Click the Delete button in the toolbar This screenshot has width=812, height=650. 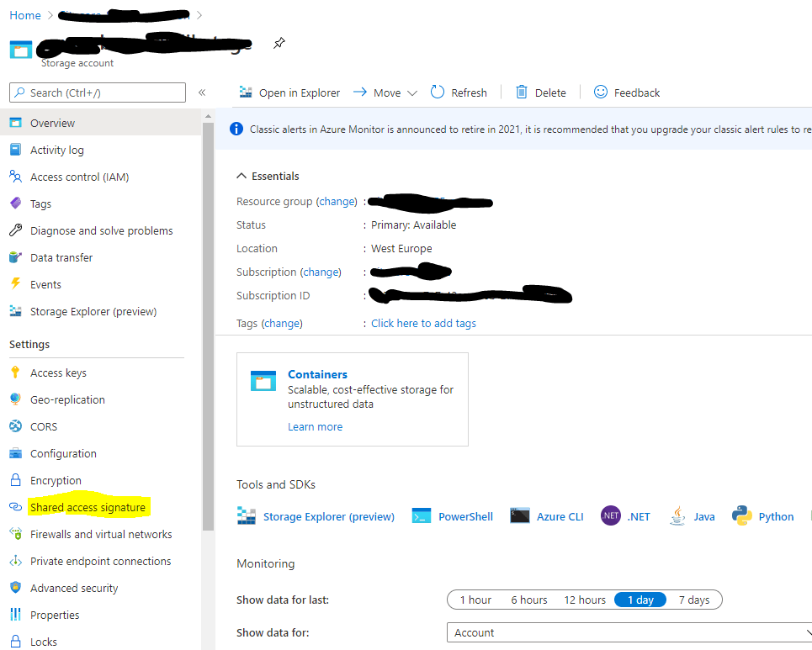[541, 92]
